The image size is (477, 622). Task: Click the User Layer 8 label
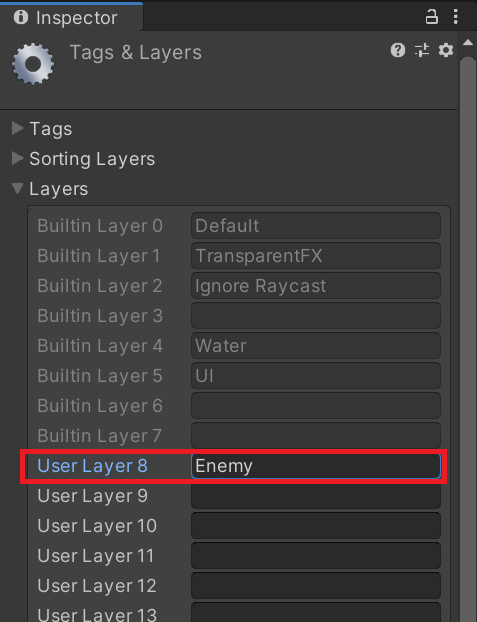(92, 466)
